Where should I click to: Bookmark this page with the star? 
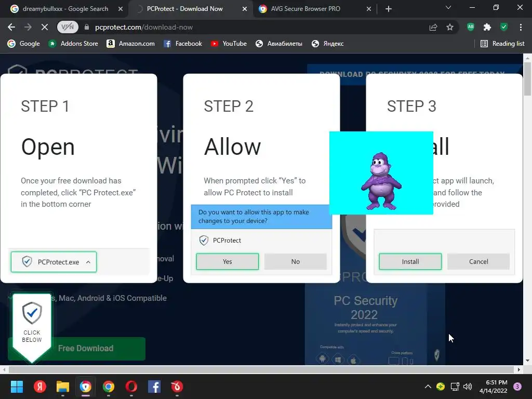[450, 27]
